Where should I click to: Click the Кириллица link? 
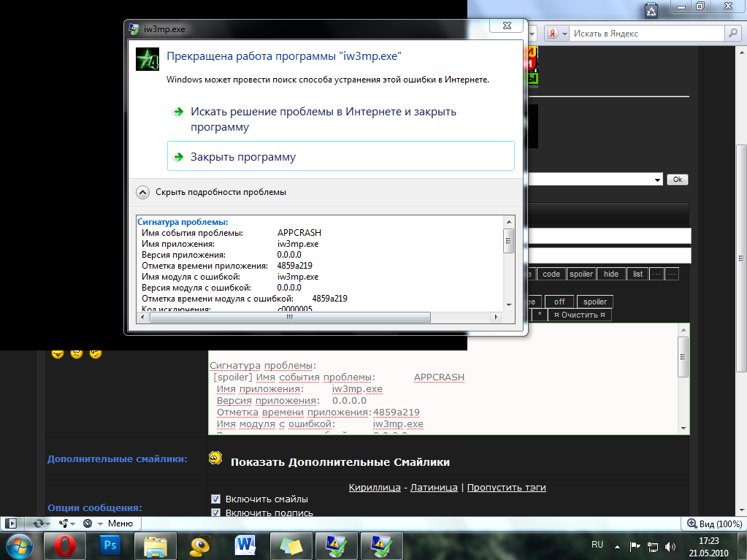(x=375, y=487)
